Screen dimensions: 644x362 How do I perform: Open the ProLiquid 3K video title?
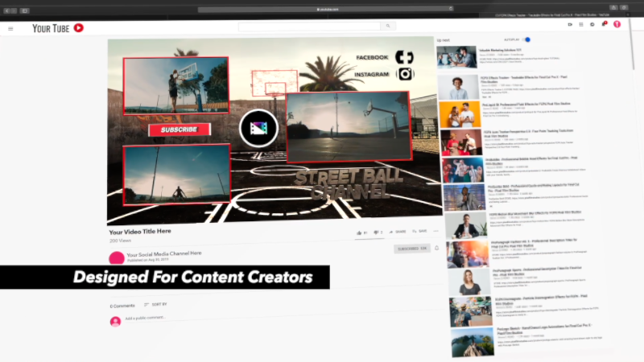(526, 105)
